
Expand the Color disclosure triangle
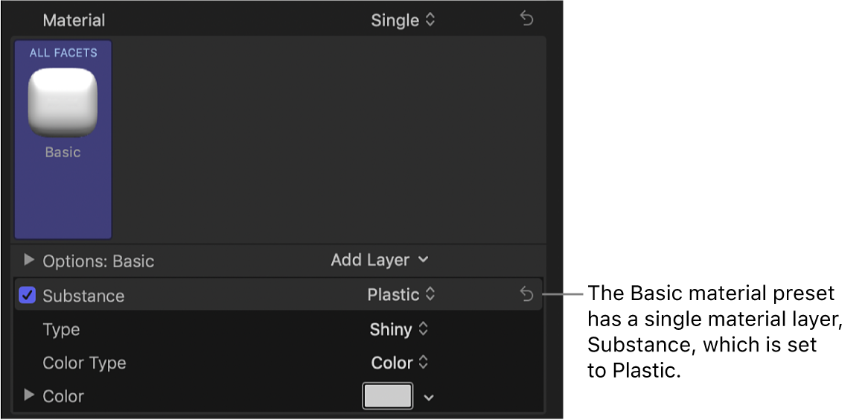coord(29,395)
